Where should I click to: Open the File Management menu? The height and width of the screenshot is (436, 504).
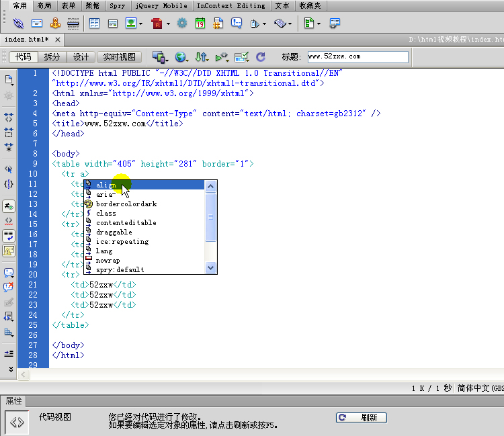(x=202, y=57)
